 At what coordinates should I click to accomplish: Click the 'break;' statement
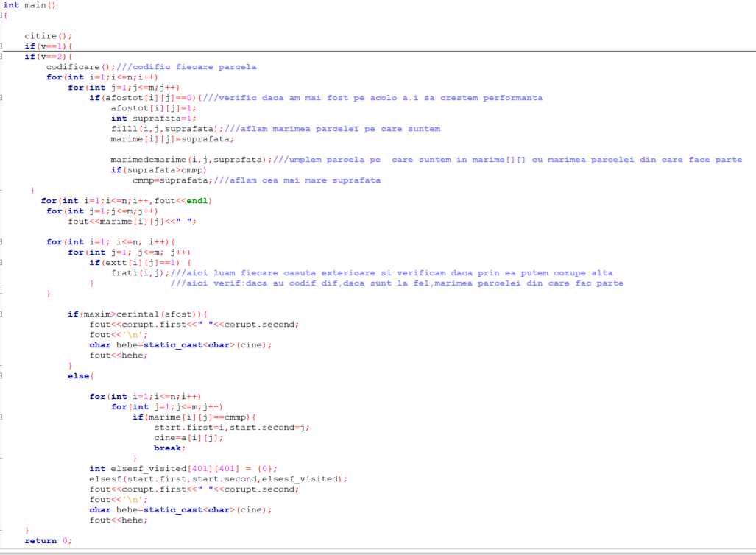[x=170, y=448]
